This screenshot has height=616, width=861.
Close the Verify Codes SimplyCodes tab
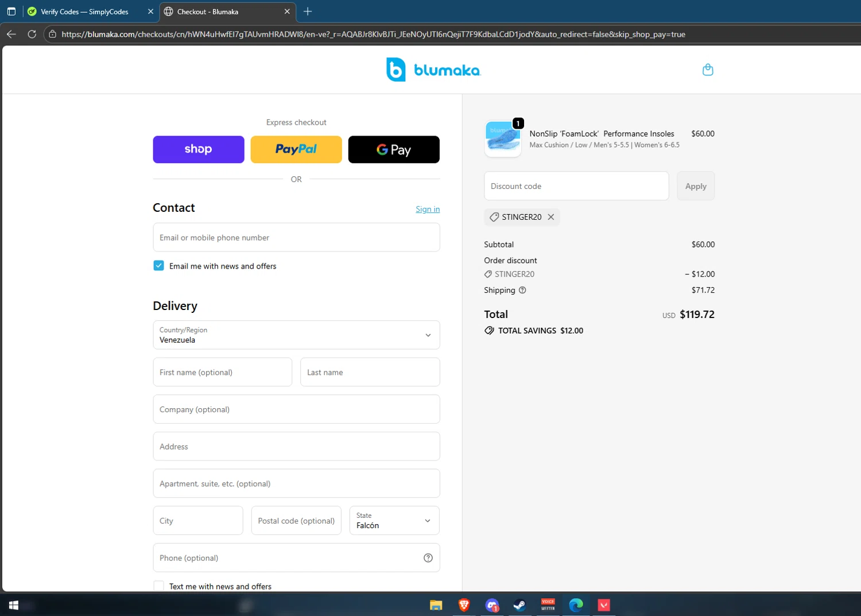coord(150,11)
